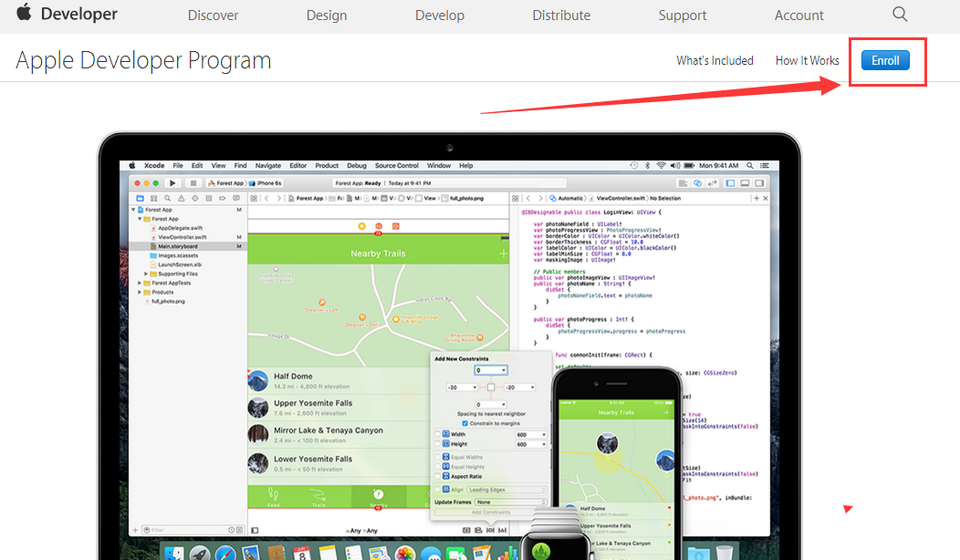Screen dimensions: 960x560
Task: Check the Height constraint checkbox
Action: click(437, 444)
